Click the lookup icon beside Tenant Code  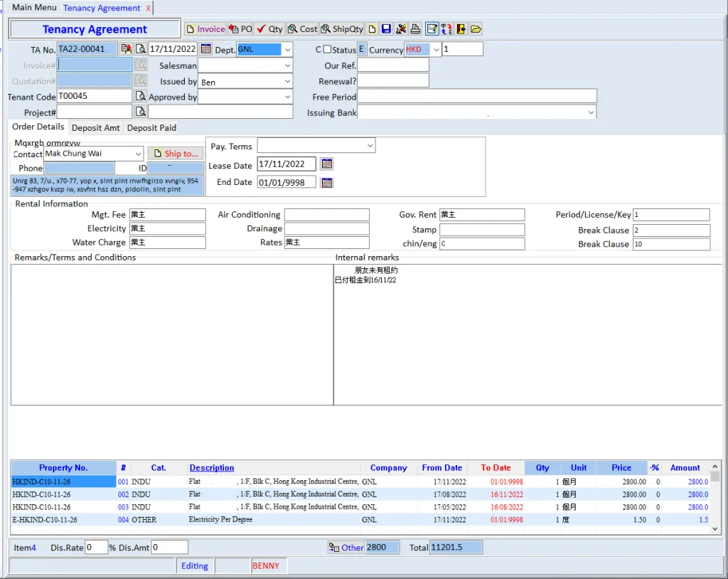pyautogui.click(x=141, y=96)
